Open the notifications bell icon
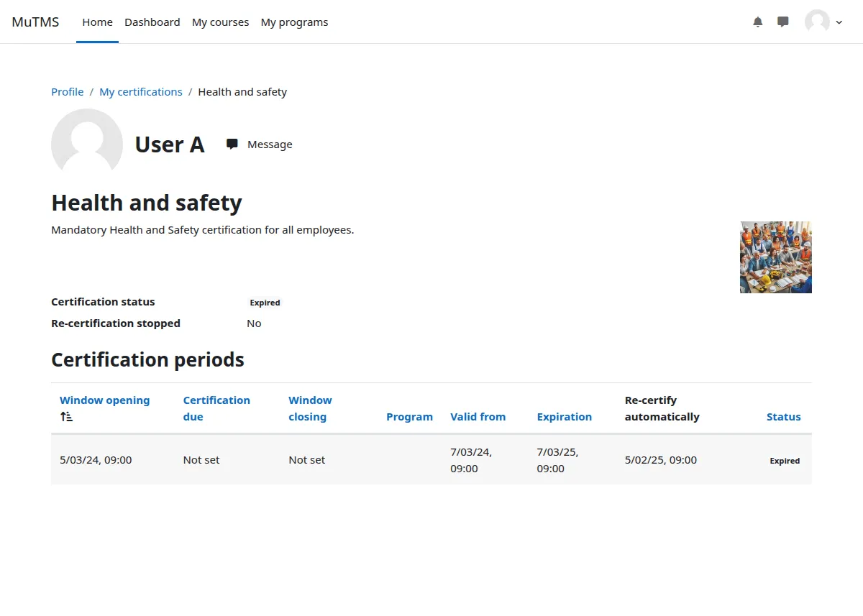863x616 pixels. point(757,22)
